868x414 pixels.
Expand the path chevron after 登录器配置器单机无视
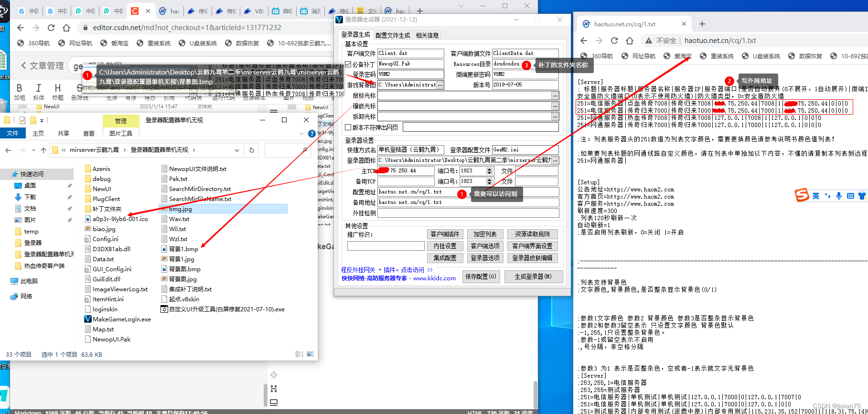point(194,150)
